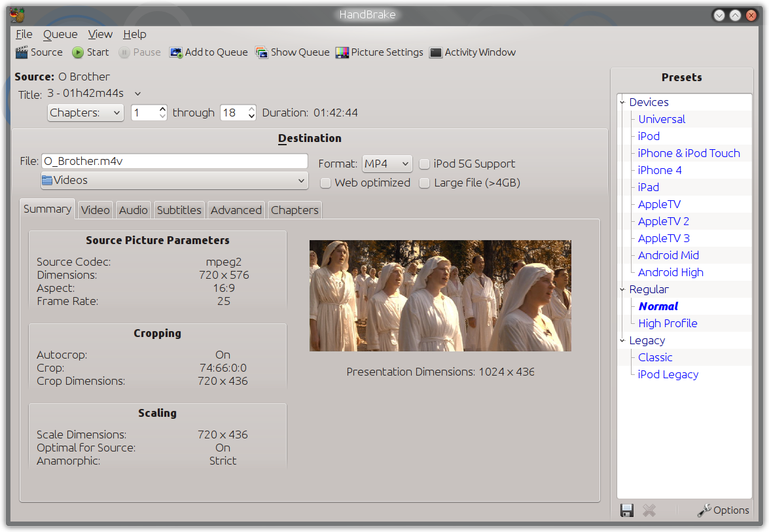Open the Videos destination folder dropdown
769x532 pixels.
point(175,181)
